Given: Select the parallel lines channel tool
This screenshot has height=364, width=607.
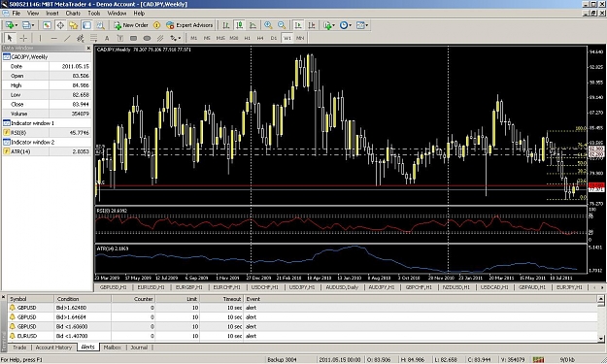Looking at the screenshot, I should click(x=160, y=38).
